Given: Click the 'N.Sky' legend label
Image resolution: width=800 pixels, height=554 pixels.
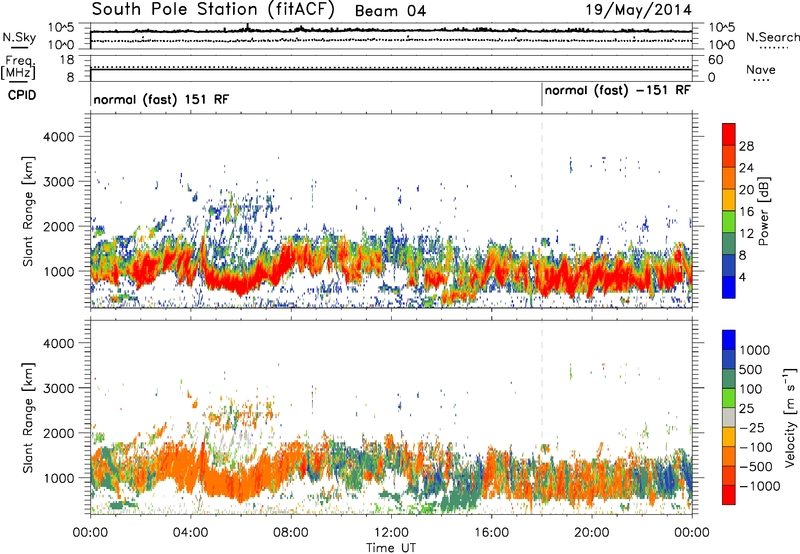Looking at the screenshot, I should [19, 37].
